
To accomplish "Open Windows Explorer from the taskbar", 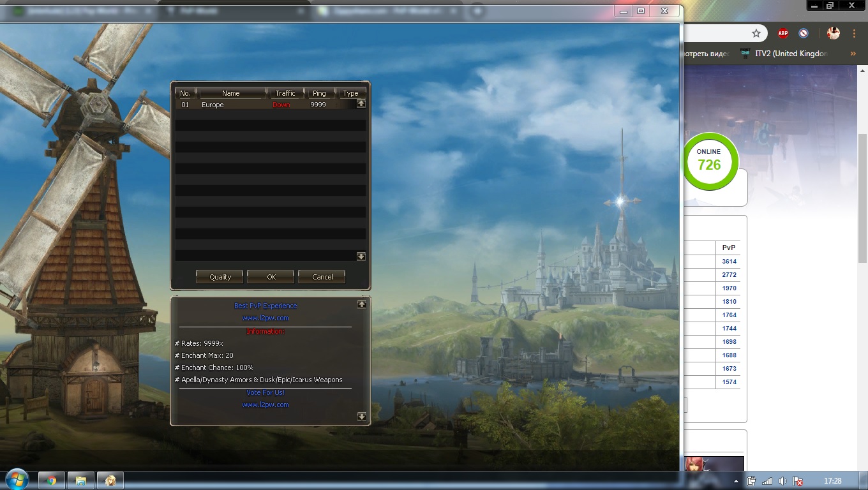I will click(81, 480).
